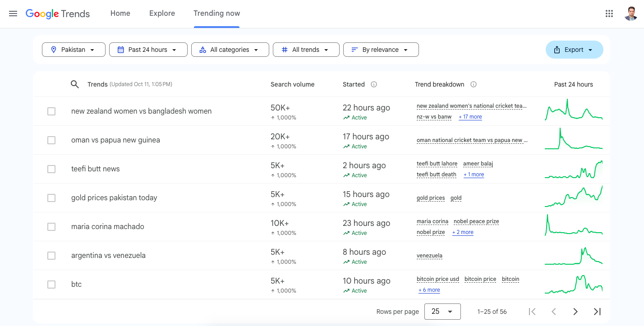This screenshot has width=644, height=326.
Task: Click the sparkline chart for oman vs papua new guinea
Action: pos(574,139)
